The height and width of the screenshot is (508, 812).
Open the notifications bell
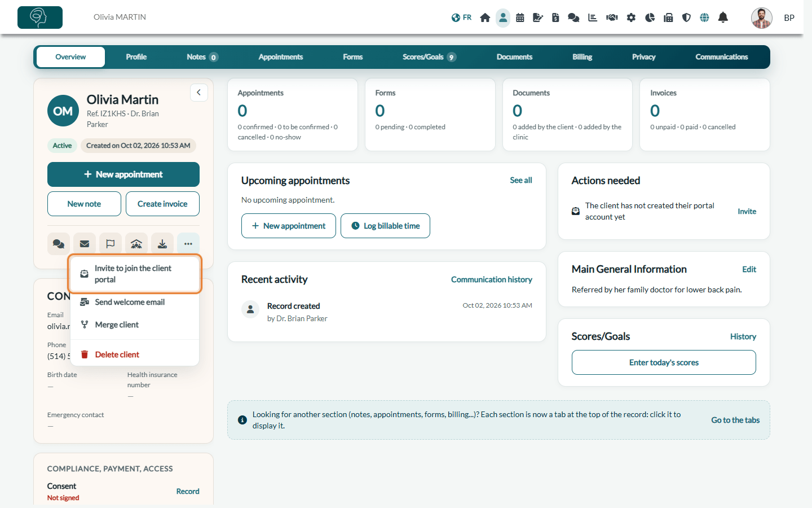pyautogui.click(x=723, y=17)
